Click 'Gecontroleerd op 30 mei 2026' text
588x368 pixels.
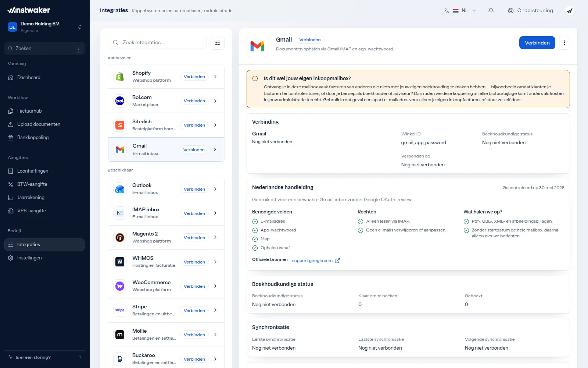[x=533, y=188]
